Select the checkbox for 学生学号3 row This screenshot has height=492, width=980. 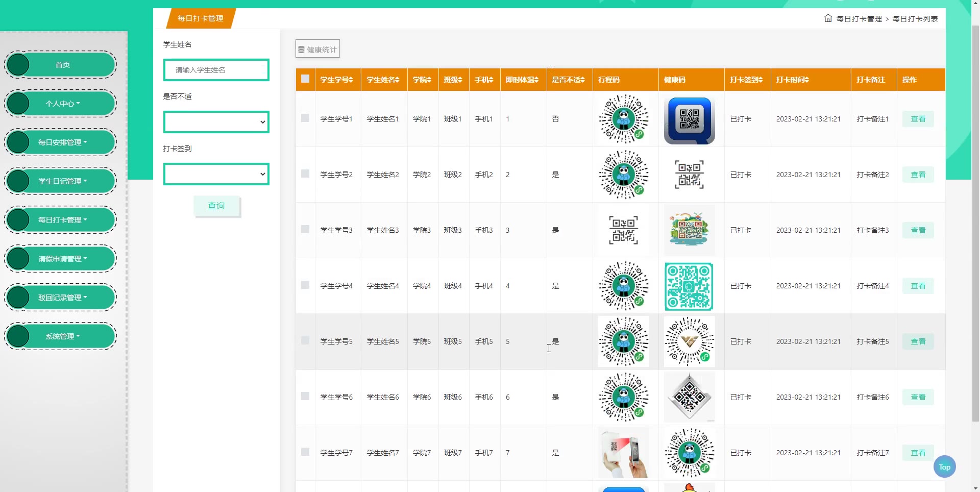(305, 229)
